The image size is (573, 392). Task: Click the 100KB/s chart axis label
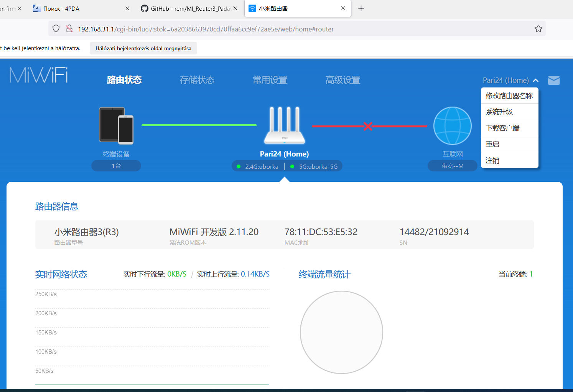point(46,352)
